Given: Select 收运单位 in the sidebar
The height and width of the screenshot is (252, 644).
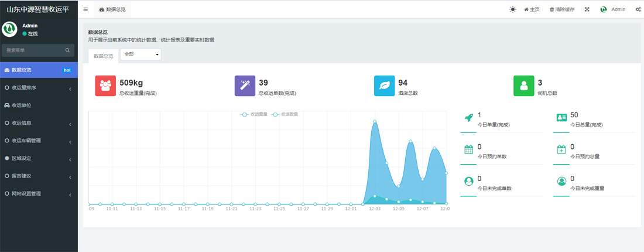Looking at the screenshot, I should coord(39,105).
